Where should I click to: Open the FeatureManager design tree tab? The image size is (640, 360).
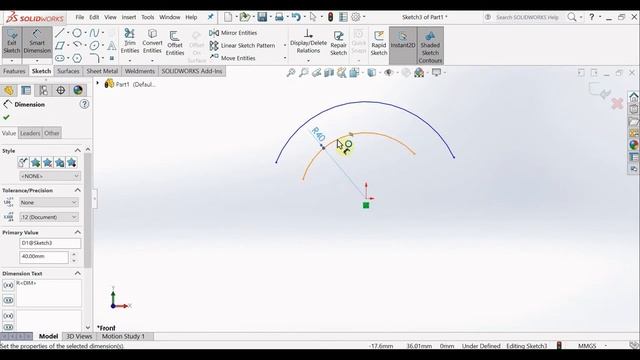pyautogui.click(x=9, y=90)
